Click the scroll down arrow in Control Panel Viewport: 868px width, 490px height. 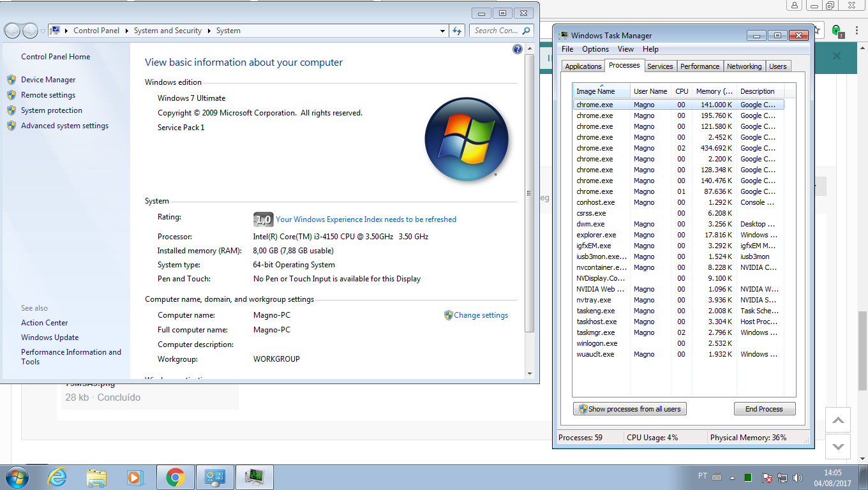pyautogui.click(x=529, y=373)
